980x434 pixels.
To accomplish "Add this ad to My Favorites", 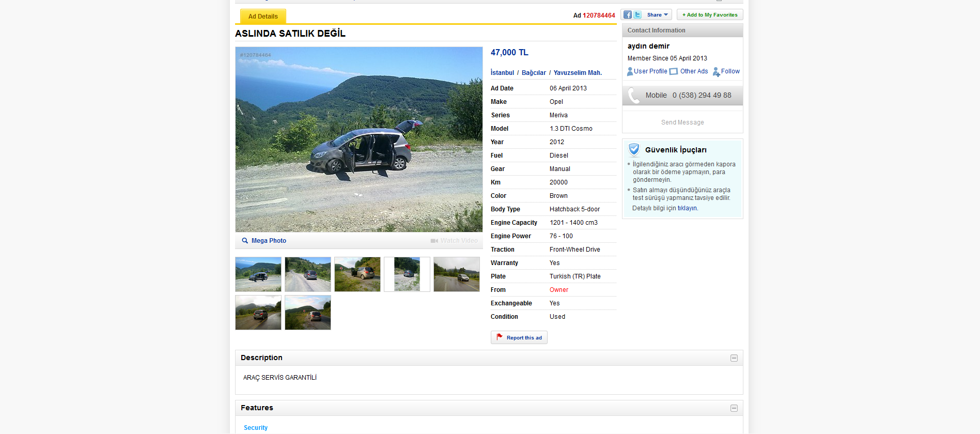I will pos(710,15).
